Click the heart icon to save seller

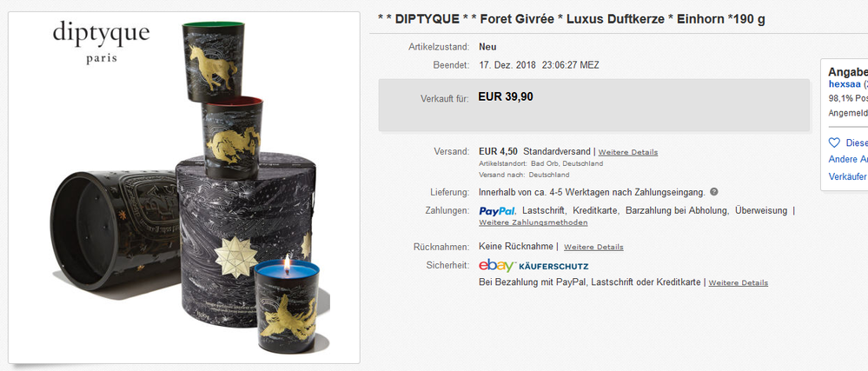(834, 142)
